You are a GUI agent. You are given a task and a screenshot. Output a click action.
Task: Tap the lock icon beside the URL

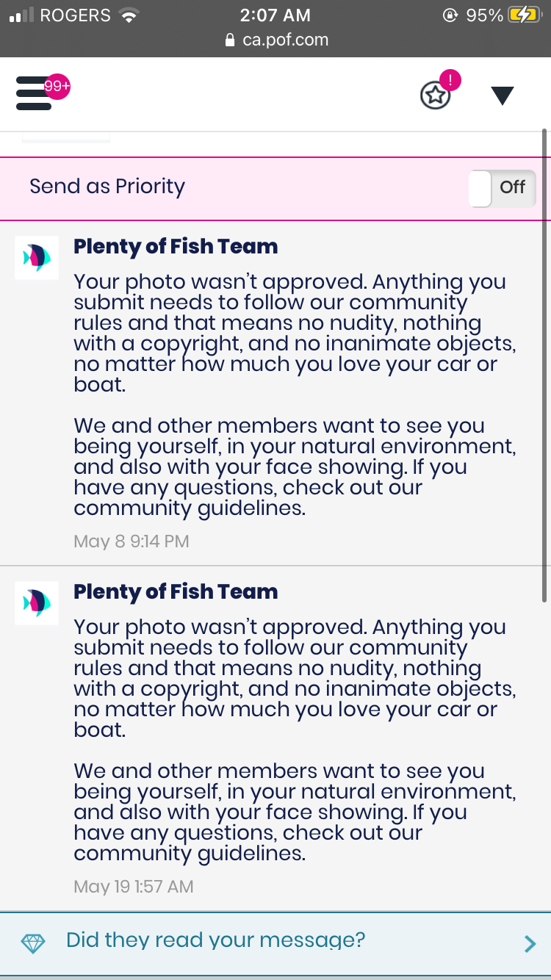(x=231, y=40)
